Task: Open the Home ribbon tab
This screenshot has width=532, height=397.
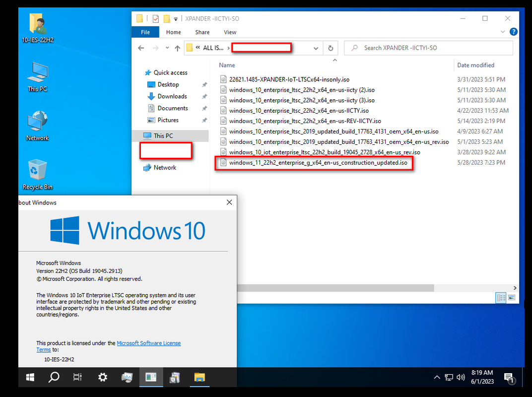Action: [173, 32]
